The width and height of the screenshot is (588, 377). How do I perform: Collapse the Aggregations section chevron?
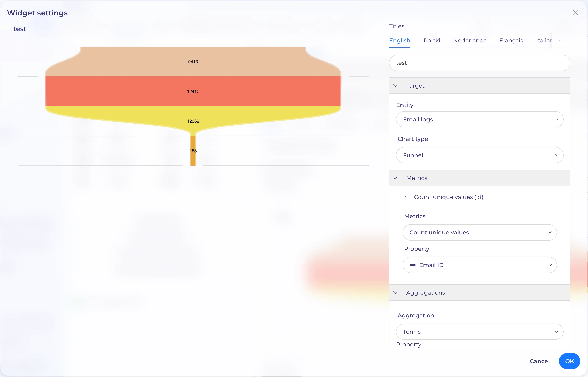[x=395, y=293]
